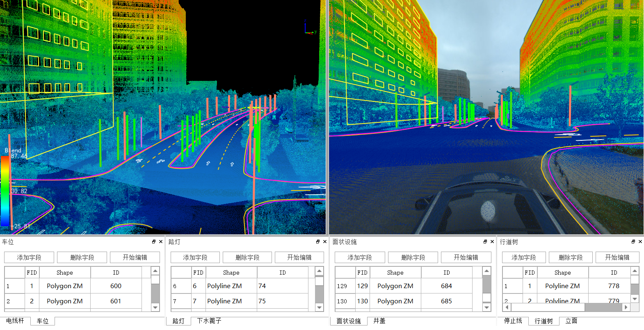Float the 面状设施 panel with its restore icon
Screen dimensions: 644x330
click(485, 242)
